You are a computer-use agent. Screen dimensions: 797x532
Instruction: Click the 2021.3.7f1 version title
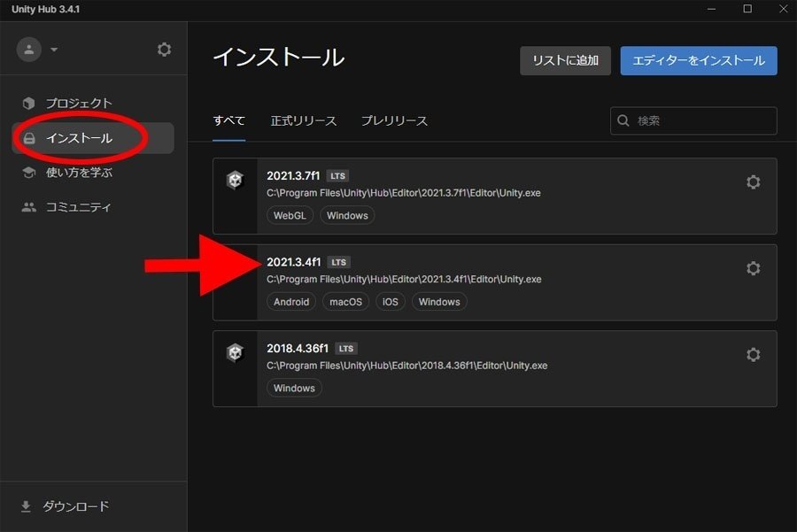tap(293, 176)
